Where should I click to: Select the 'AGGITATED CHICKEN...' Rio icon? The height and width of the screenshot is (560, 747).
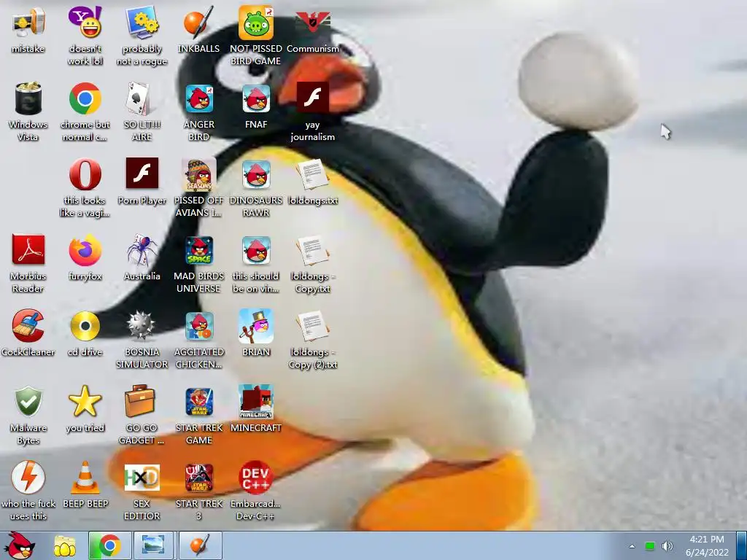point(198,326)
